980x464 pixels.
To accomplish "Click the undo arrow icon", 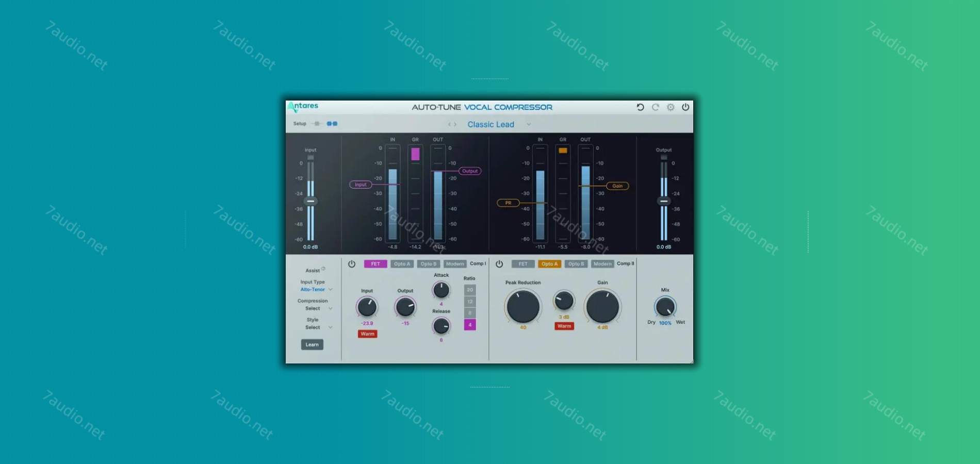I will pos(640,107).
